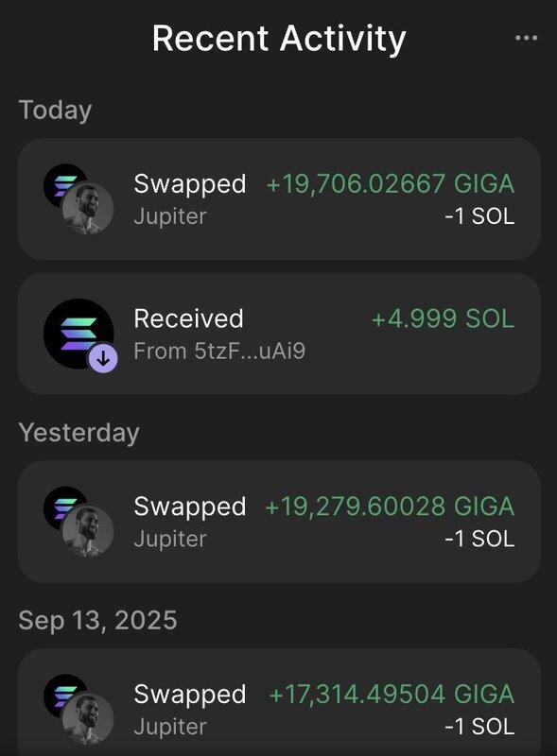Open the +4.999 SOL received transaction

(x=279, y=335)
